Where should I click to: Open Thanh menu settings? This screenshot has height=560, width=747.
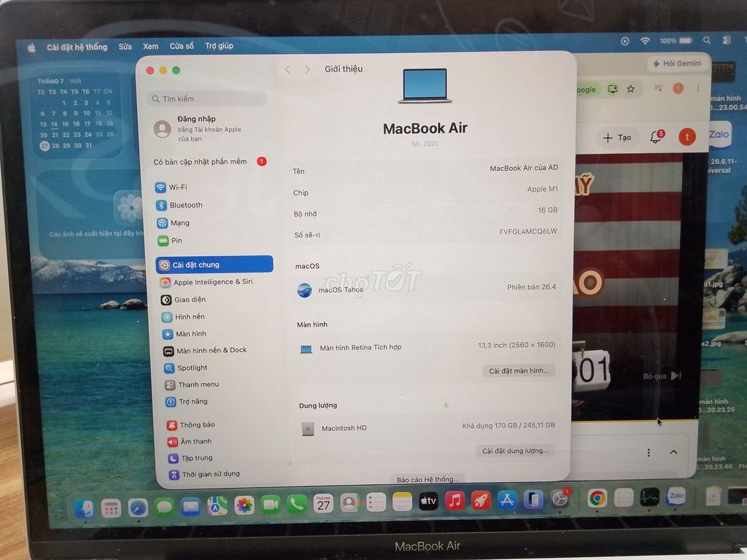pos(193,384)
